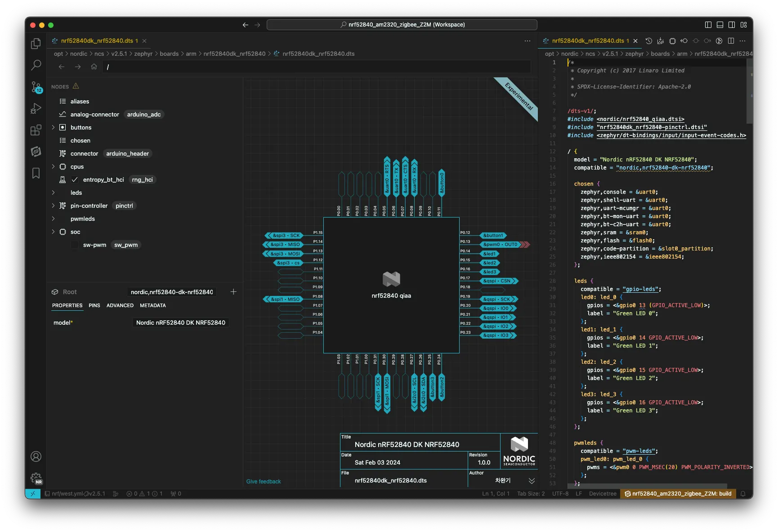Click the Give feedback link
The height and width of the screenshot is (532, 778).
(264, 482)
